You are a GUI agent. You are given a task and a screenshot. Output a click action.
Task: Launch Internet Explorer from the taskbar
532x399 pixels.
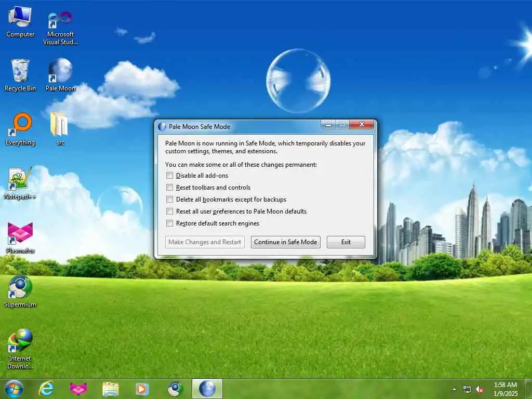point(46,389)
